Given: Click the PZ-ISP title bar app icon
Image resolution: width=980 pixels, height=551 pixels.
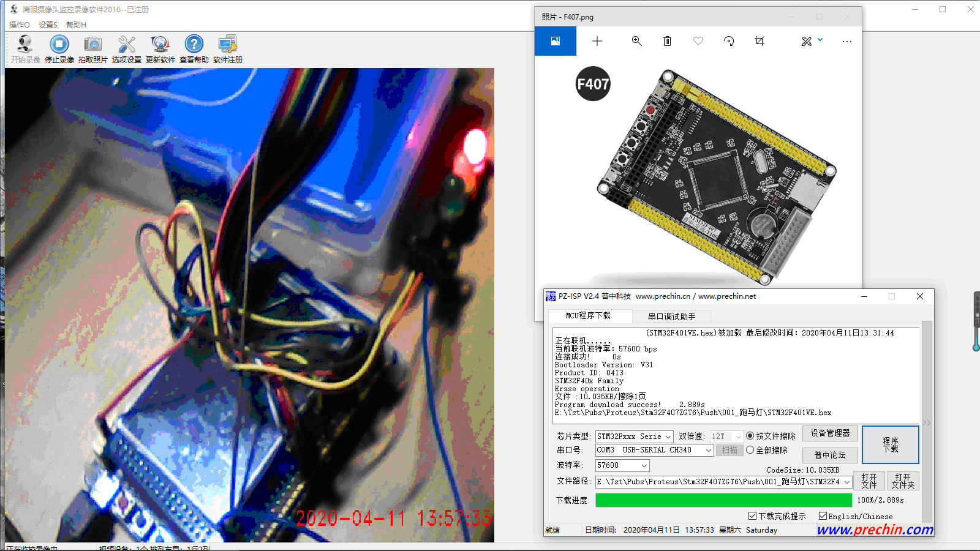Looking at the screenshot, I should point(551,296).
